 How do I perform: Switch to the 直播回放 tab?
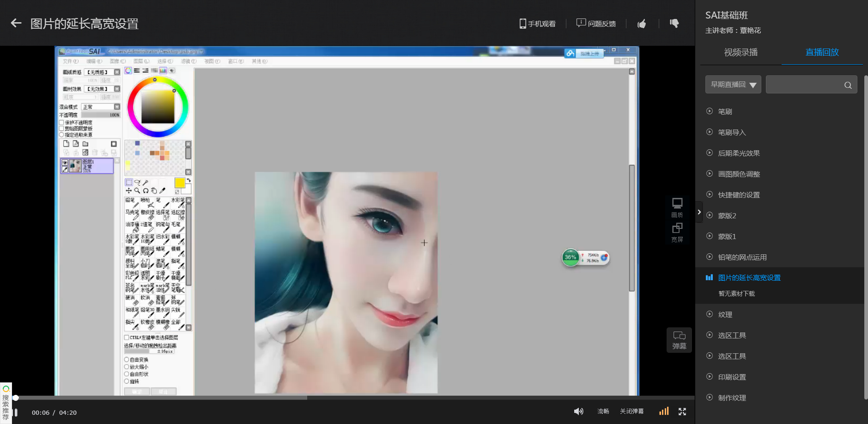(822, 52)
